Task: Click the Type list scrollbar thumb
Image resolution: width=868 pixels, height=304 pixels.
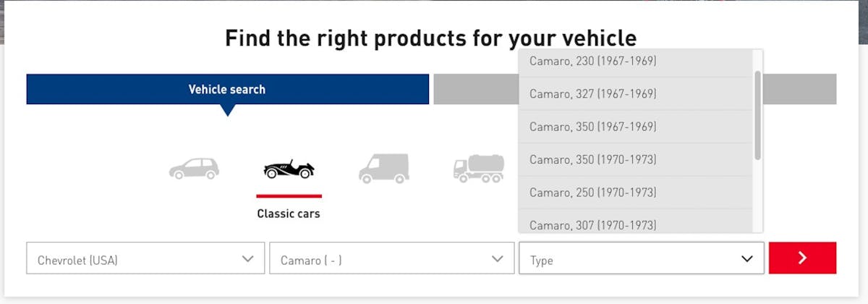Action: point(757,114)
